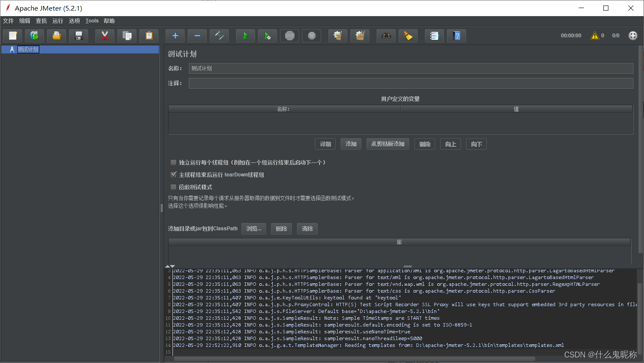
Task: Click 删除 button under variables table
Action: tap(425, 144)
